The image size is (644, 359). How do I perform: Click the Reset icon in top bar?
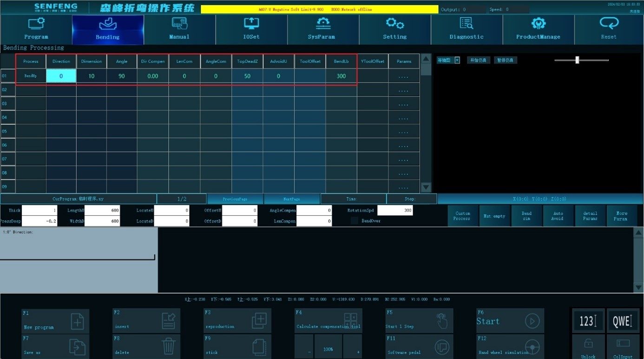point(609,23)
